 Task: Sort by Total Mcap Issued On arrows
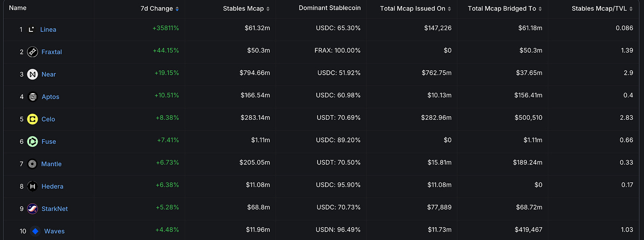point(450,9)
